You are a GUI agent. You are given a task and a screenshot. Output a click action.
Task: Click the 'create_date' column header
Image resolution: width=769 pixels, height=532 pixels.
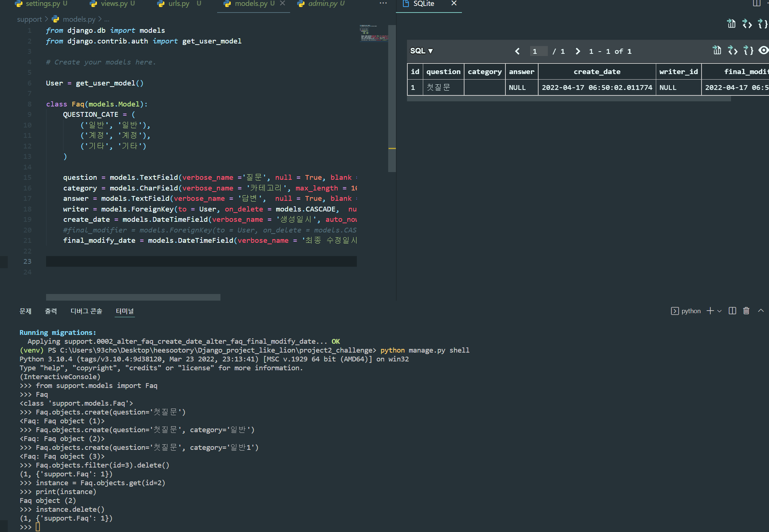pyautogui.click(x=597, y=72)
